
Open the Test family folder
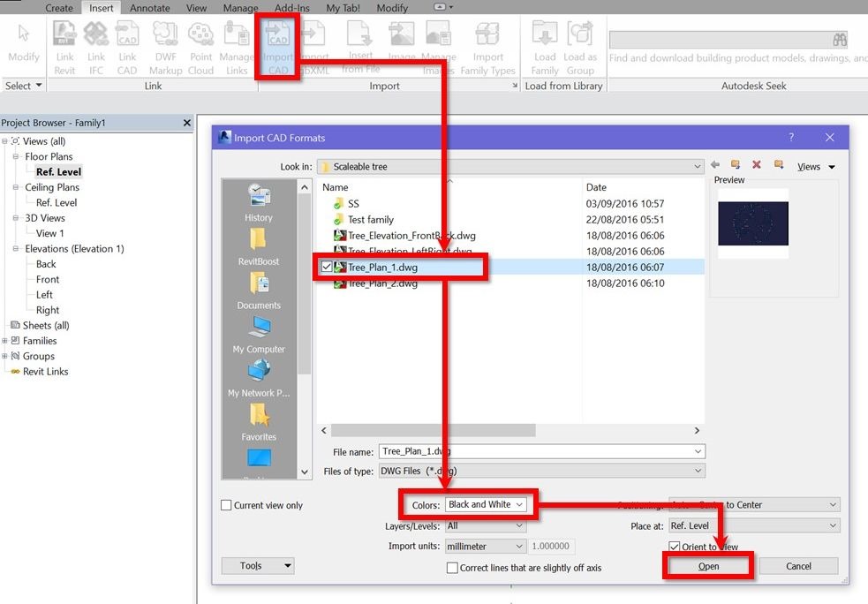[370, 219]
